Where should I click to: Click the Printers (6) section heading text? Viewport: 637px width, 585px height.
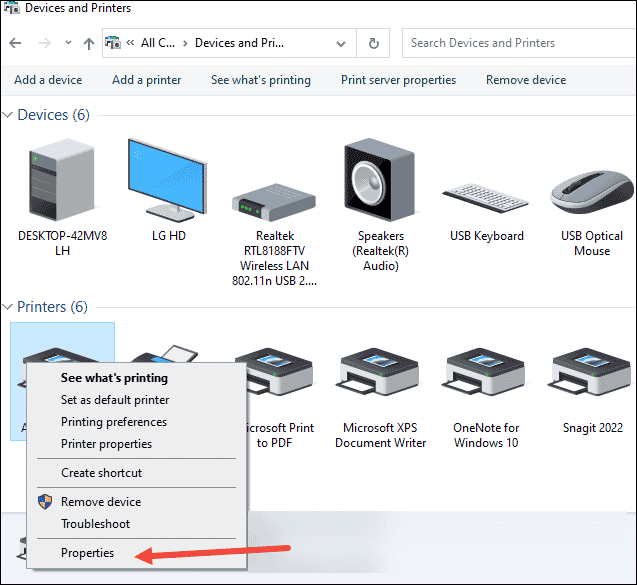(x=52, y=307)
